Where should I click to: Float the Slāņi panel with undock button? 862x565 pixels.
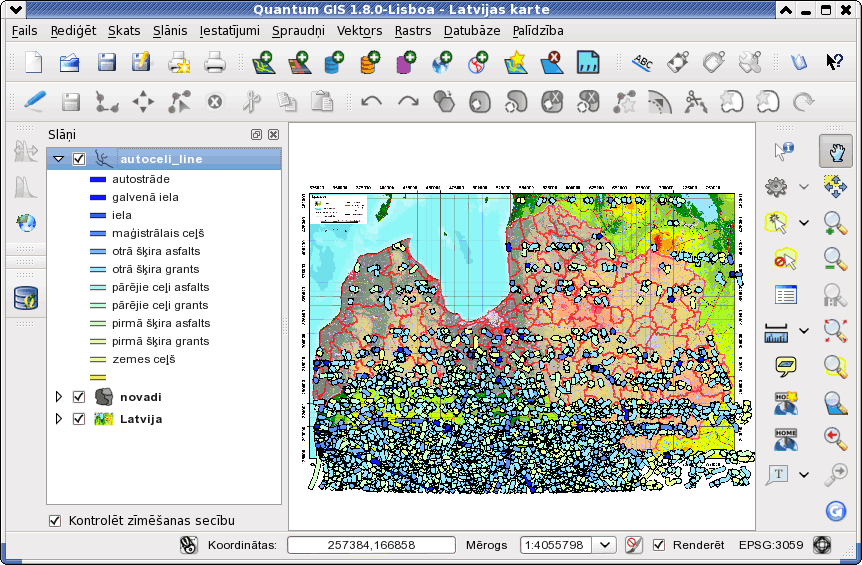256,135
